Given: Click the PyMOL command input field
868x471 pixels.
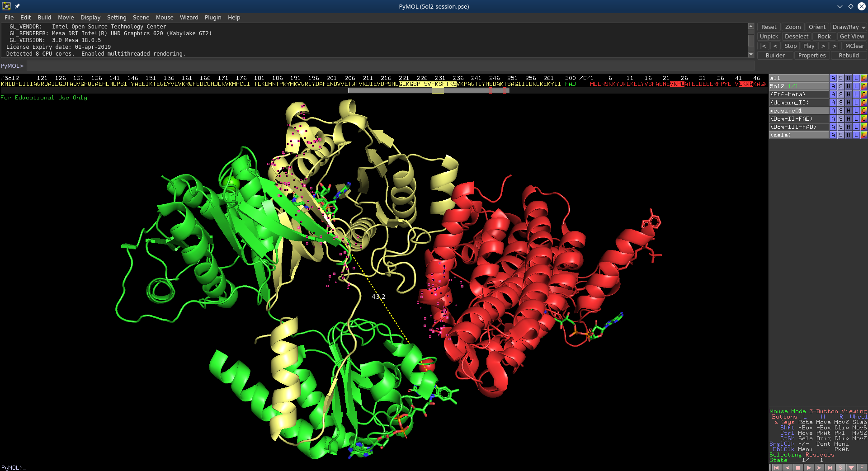Looking at the screenshot, I should pos(389,66).
